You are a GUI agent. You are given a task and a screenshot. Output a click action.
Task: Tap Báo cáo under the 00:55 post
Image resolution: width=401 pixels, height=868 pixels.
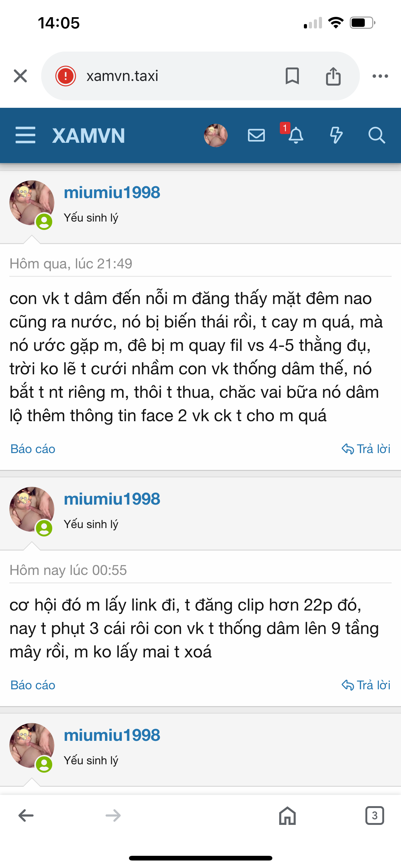tap(33, 685)
